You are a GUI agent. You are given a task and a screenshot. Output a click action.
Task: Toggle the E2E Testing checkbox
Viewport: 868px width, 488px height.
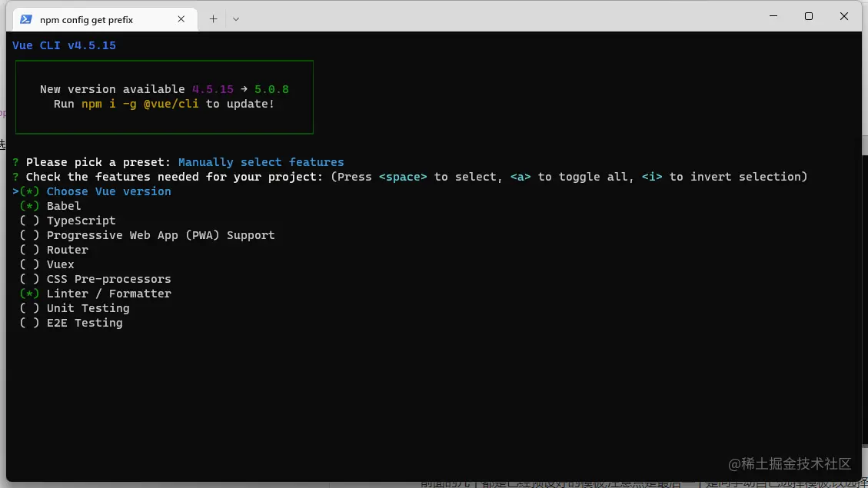pos(29,323)
